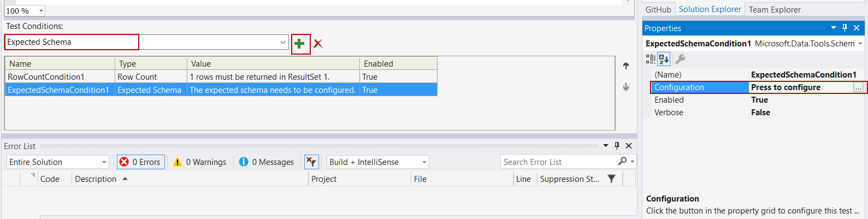Toggle the 0 Errors filter
Screen dimensions: 868x219
pyautogui.click(x=140, y=162)
